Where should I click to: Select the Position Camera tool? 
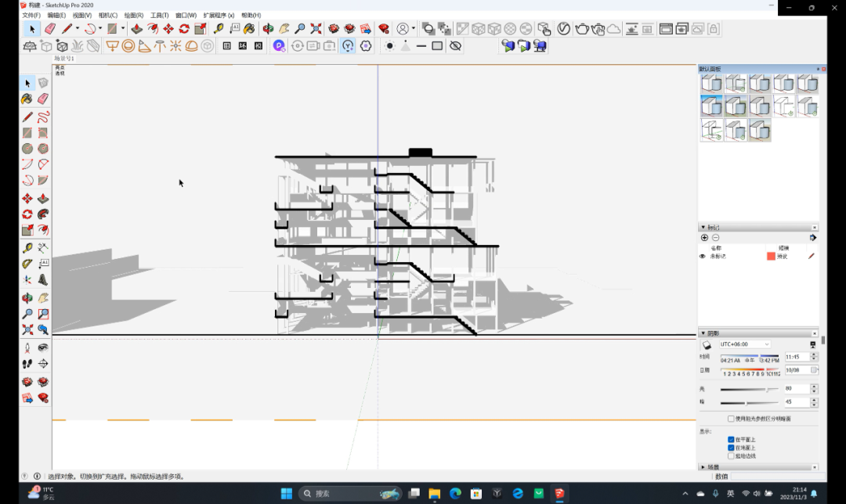point(27,347)
